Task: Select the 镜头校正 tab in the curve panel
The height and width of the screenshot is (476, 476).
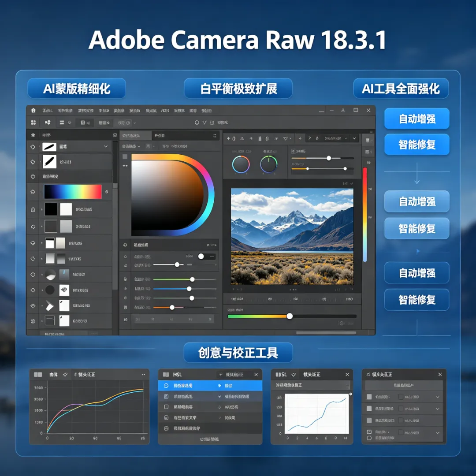Action: tap(86, 374)
